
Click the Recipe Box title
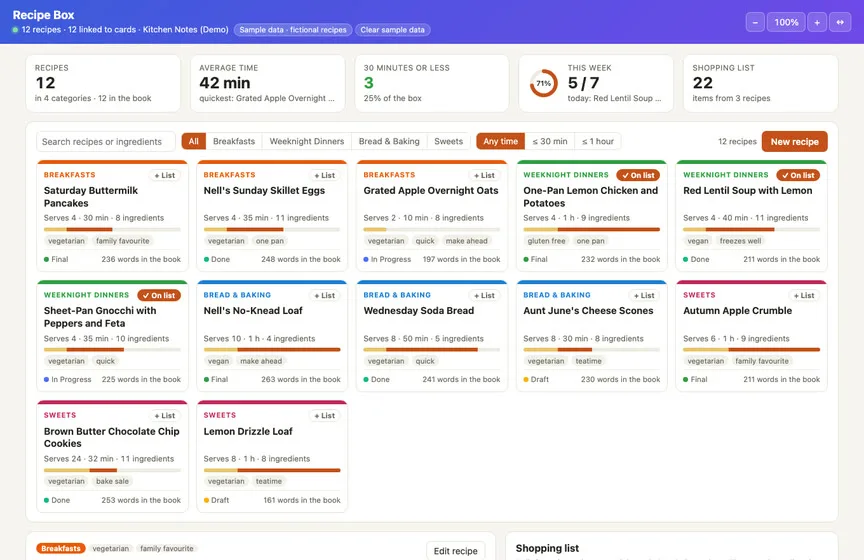[44, 15]
